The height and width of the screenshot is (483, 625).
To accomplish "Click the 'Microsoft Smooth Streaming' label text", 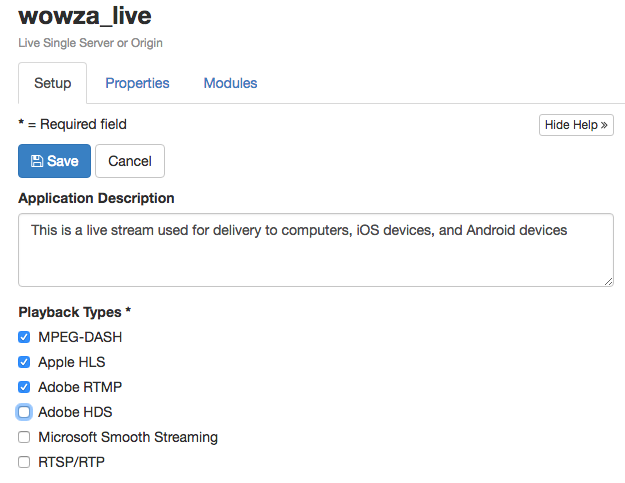I will pyautogui.click(x=128, y=437).
